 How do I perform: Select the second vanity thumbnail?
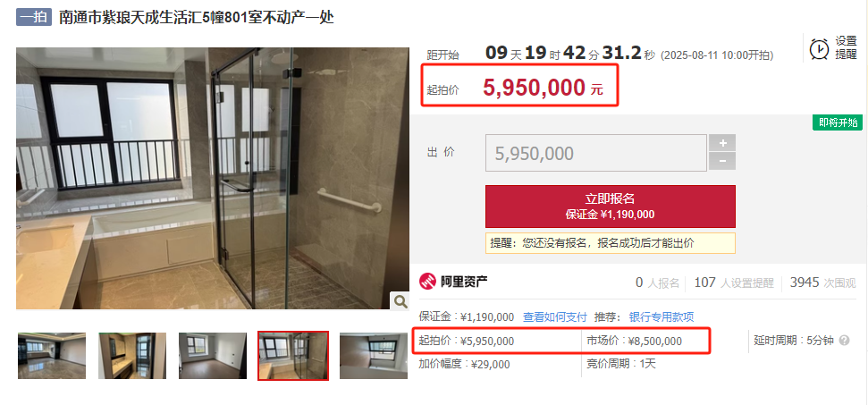(x=132, y=356)
